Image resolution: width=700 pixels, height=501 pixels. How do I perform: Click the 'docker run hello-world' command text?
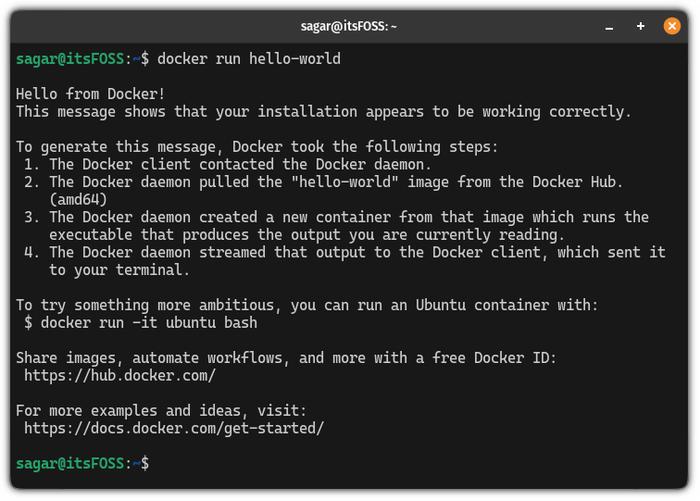pos(249,59)
